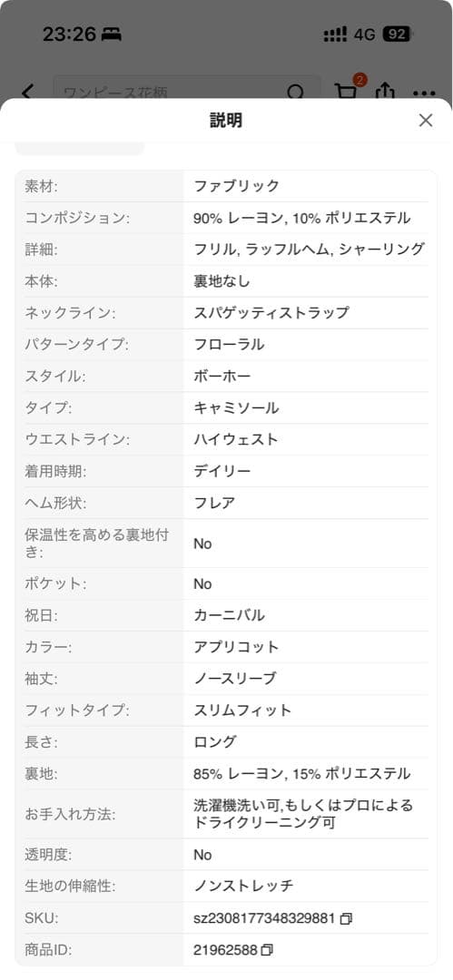Focus the ワンピース花柄 search field
The height and width of the screenshot is (980, 453).
[186, 93]
